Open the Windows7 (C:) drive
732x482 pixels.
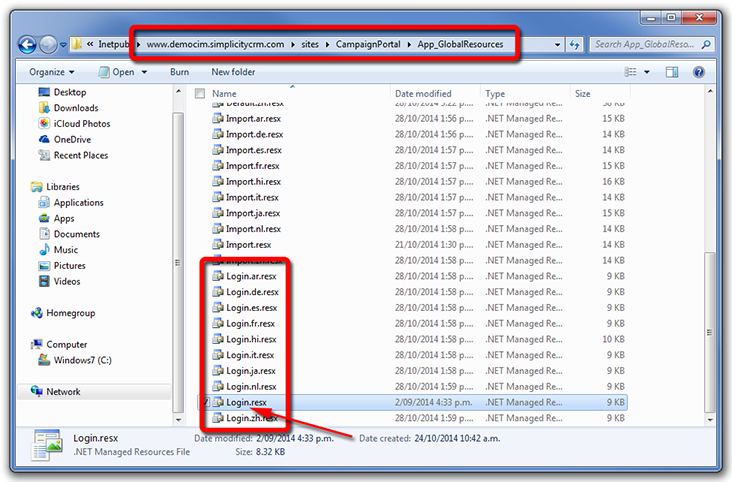pyautogui.click(x=75, y=360)
